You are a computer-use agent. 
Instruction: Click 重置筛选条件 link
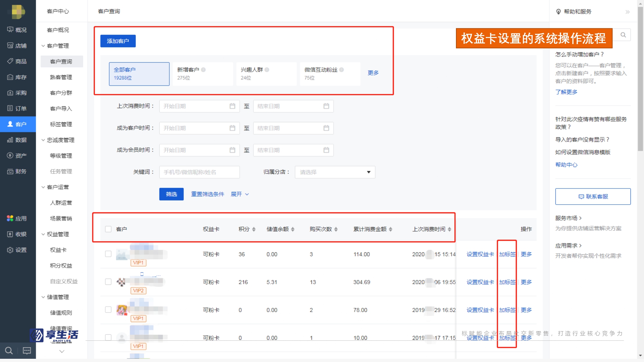pos(207,194)
